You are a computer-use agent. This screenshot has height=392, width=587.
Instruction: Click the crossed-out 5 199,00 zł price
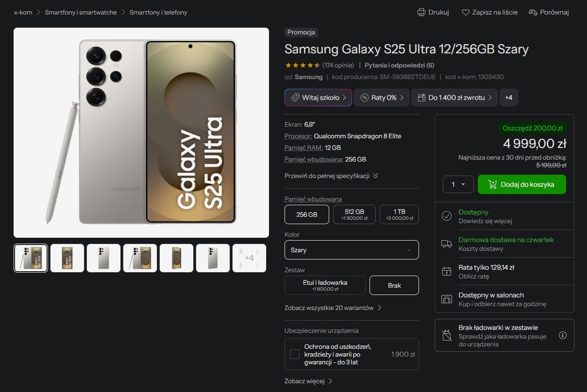pos(551,165)
